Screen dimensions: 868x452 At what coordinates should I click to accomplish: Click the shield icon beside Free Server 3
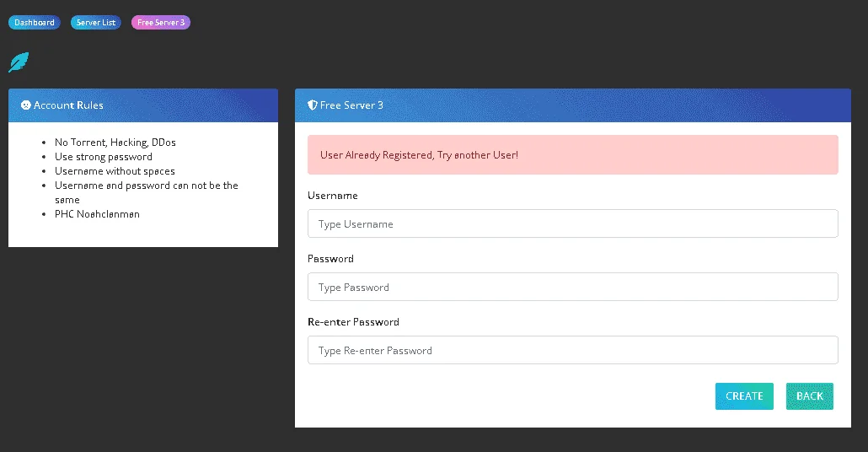(x=312, y=105)
